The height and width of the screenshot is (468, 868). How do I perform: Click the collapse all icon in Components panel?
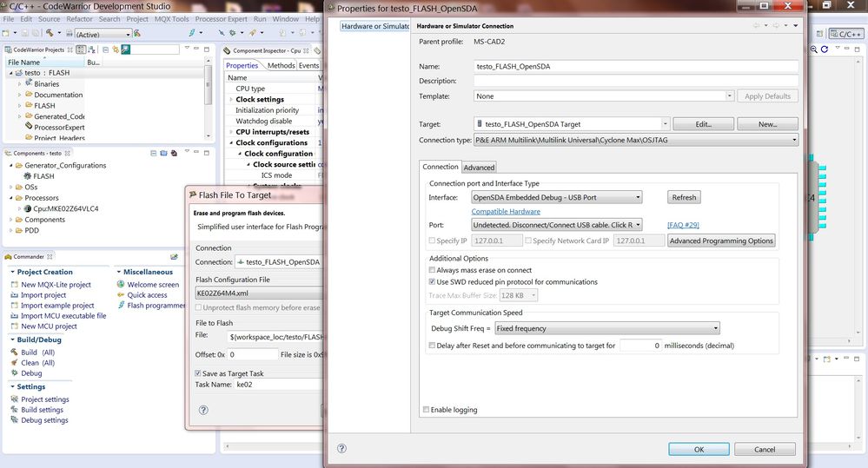point(153,153)
